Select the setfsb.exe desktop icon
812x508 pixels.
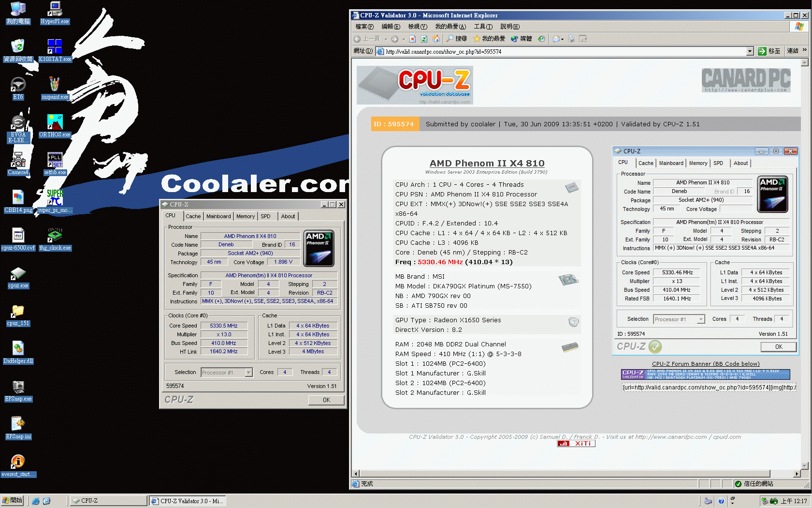coord(55,164)
